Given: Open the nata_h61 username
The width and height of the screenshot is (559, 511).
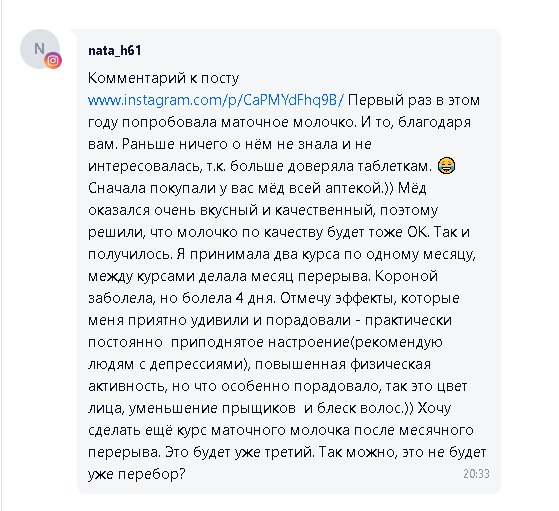Looking at the screenshot, I should 114,50.
